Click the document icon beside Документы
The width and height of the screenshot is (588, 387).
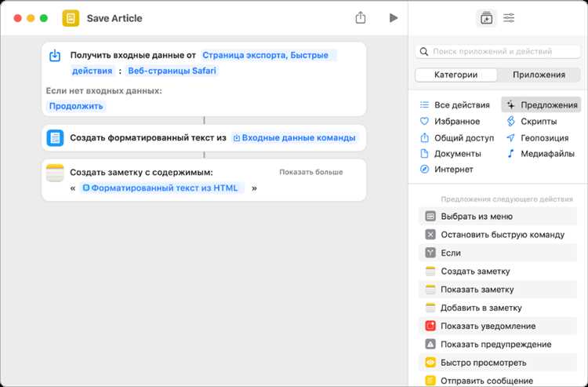coord(424,154)
